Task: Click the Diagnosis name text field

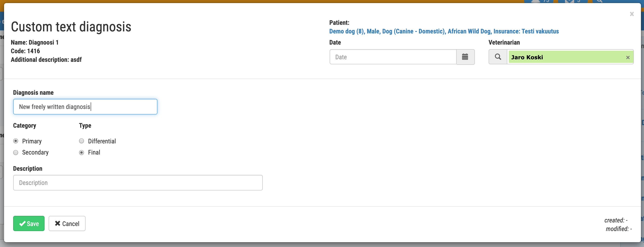Action: point(85,107)
